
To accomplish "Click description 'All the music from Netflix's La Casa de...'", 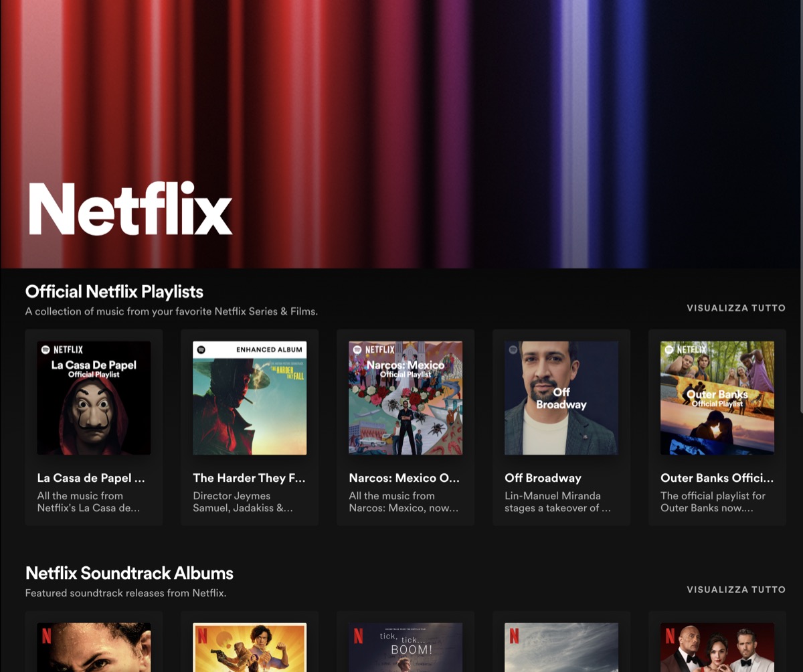I will coord(88,502).
